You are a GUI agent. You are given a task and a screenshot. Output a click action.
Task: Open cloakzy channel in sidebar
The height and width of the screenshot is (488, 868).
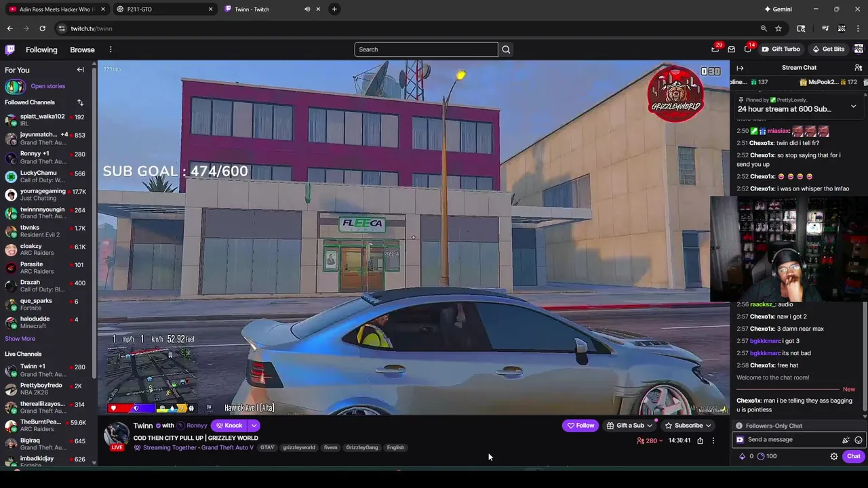tap(46, 249)
